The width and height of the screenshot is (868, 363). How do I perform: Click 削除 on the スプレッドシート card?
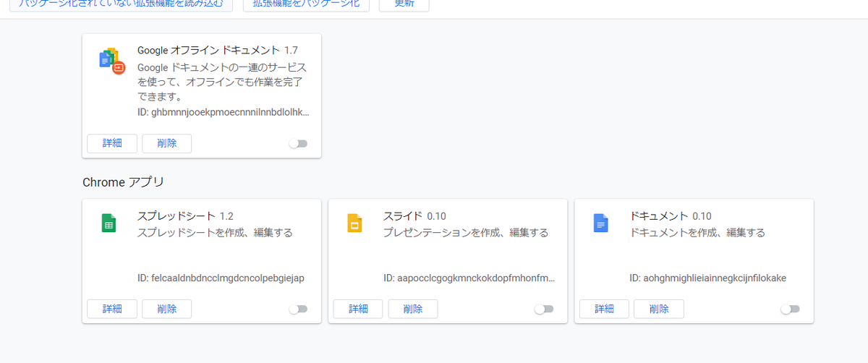pyautogui.click(x=167, y=309)
